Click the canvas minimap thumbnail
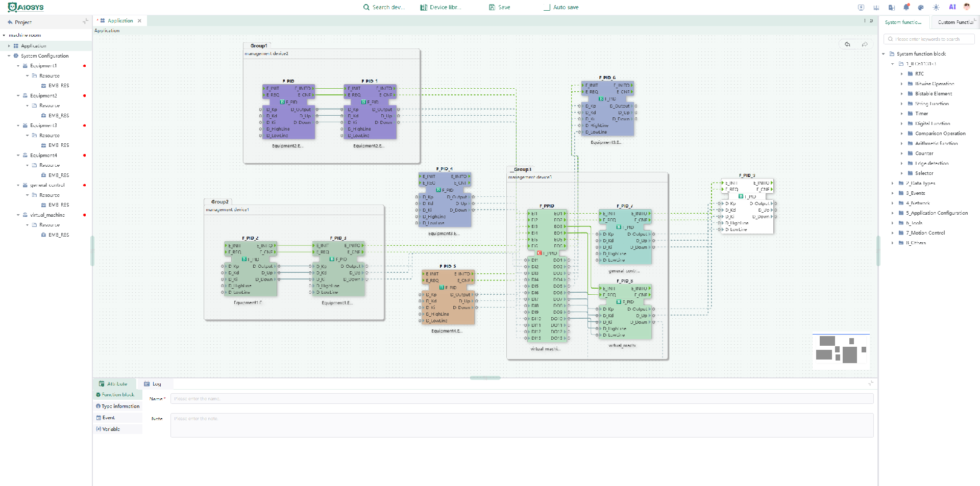Screen dimensions: 980x486 point(841,351)
